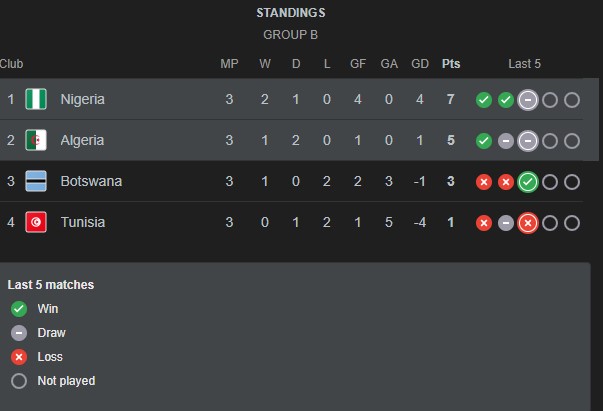Click Tunisia's first red loss icon
This screenshot has height=411, width=603.
484,222
